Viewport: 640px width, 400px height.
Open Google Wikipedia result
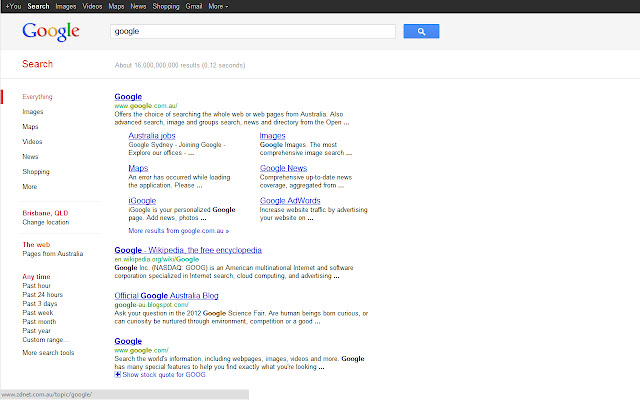tap(188, 250)
